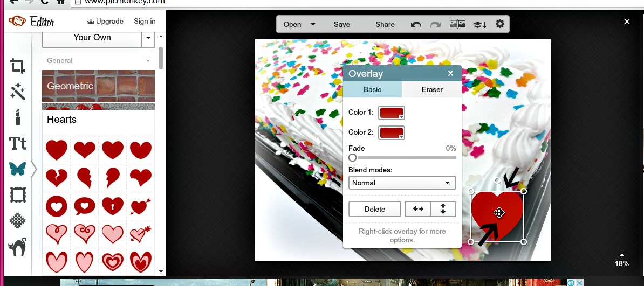The width and height of the screenshot is (644, 286).
Task: Open the Themes black cat icon
Action: (x=18, y=247)
